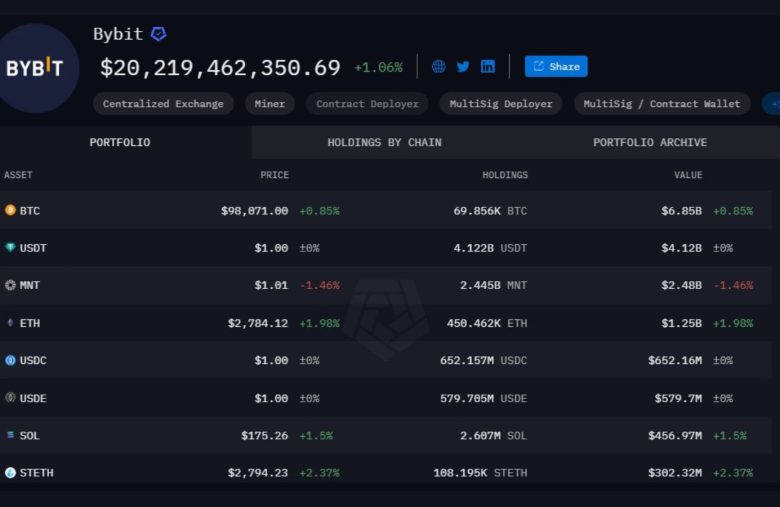Sort by the ASSET column header

[x=18, y=175]
